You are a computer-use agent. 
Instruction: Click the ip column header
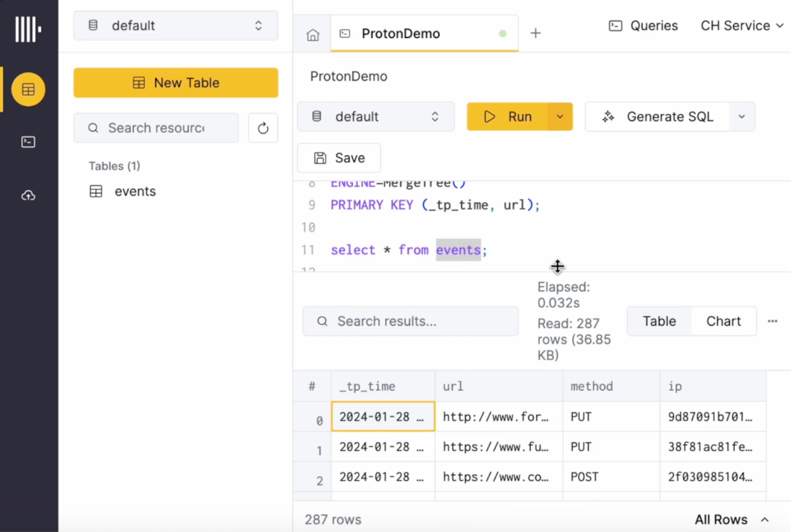(x=713, y=386)
